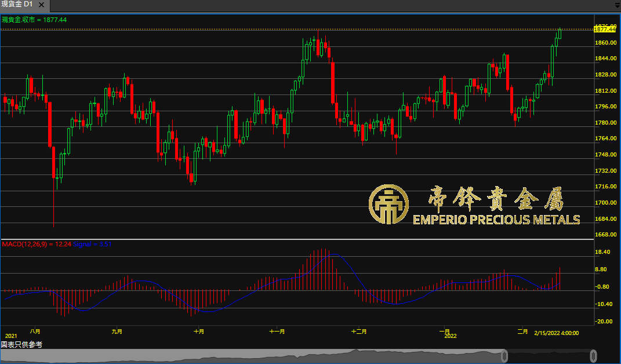621x364 pixels.
Task: Click the 1844.00 price axis label
Action: [606, 59]
